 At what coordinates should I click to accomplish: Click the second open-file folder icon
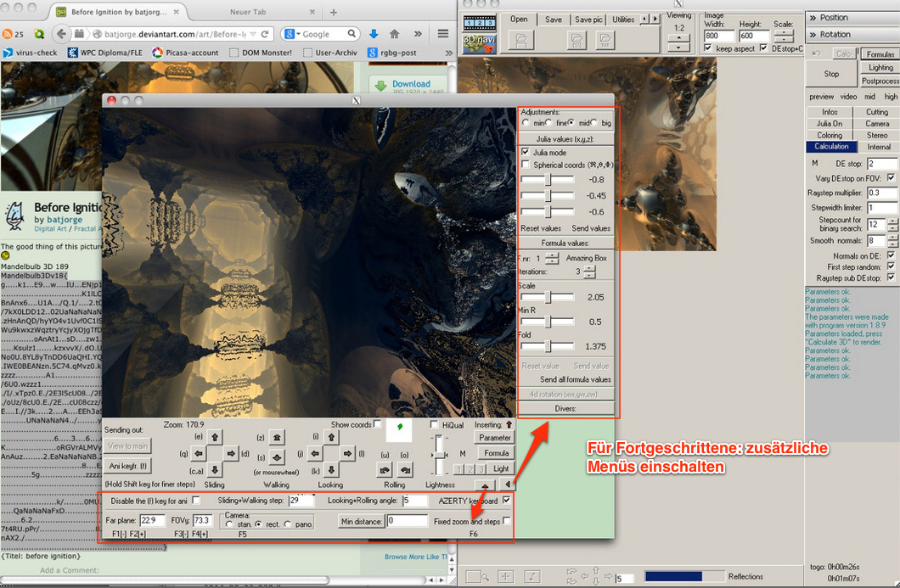point(576,40)
